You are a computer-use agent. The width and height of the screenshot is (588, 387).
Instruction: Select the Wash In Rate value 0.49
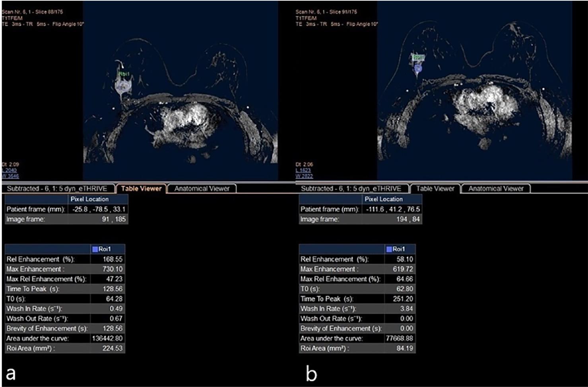click(116, 309)
